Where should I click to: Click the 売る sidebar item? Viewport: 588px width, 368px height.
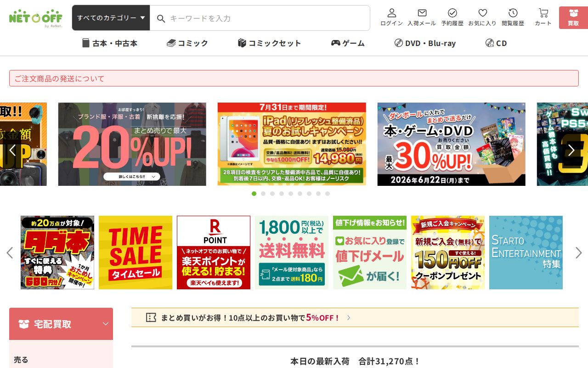[21, 360]
